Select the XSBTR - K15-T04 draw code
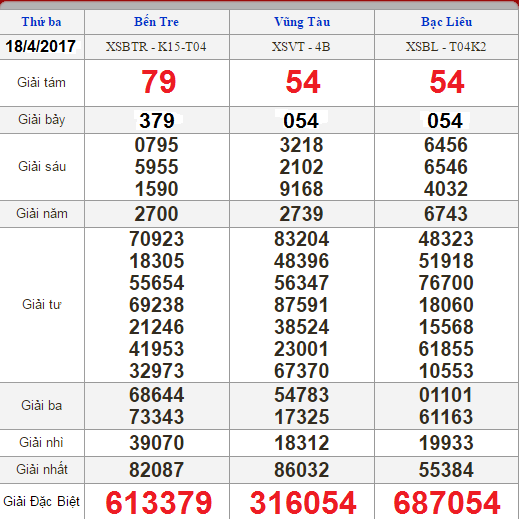 point(156,47)
